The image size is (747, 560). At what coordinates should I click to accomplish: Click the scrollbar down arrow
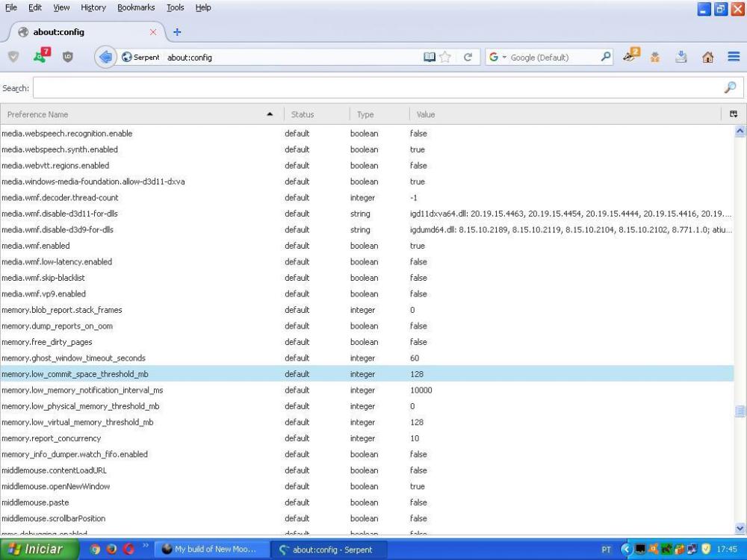tap(740, 529)
